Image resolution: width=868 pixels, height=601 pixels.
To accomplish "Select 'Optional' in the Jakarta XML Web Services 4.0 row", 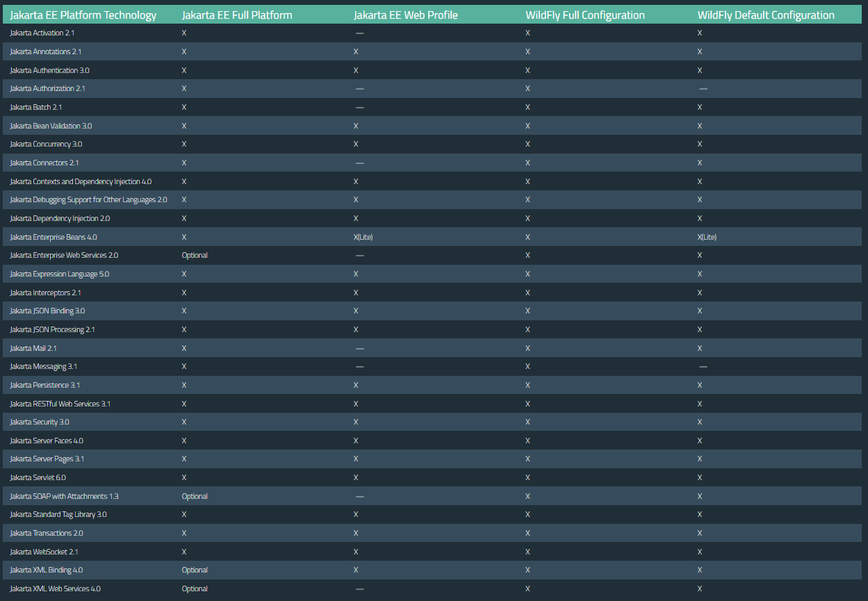I will tap(195, 589).
